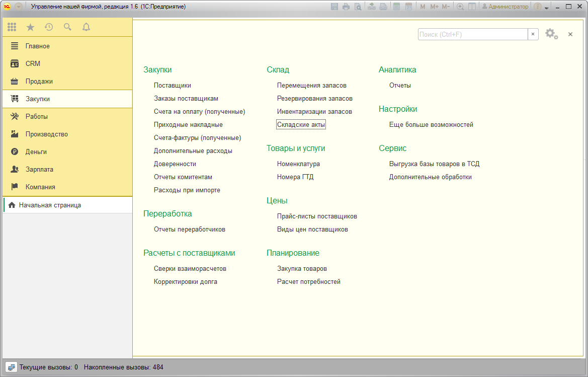This screenshot has width=588, height=377.
Task: Click the 1C application logo icon
Action: tap(7, 7)
